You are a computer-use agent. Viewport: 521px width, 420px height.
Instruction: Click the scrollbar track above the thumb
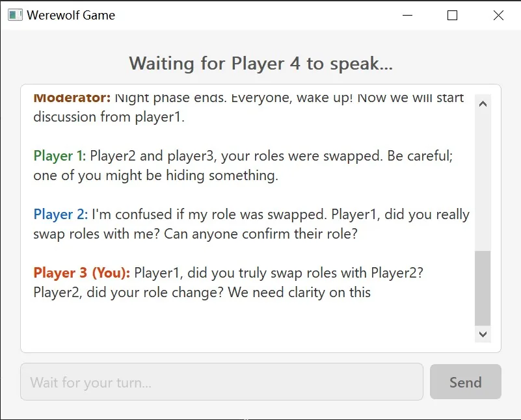[483, 181]
